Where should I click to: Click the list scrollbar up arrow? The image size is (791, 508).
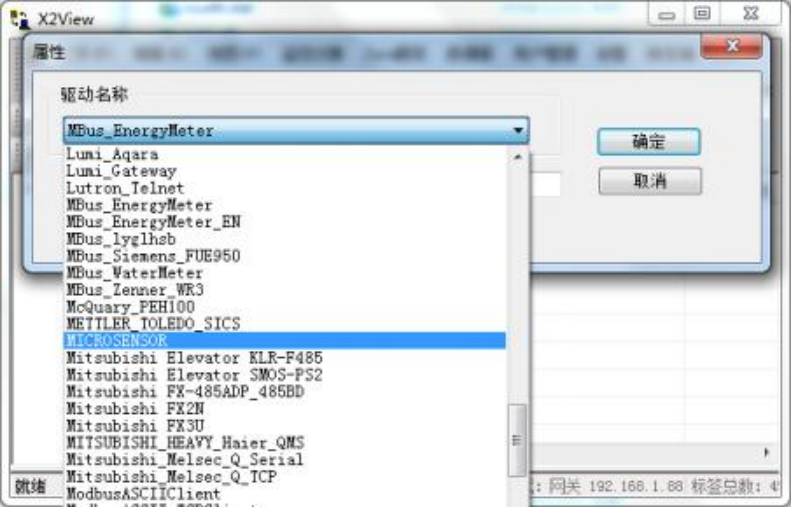pyautogui.click(x=517, y=157)
